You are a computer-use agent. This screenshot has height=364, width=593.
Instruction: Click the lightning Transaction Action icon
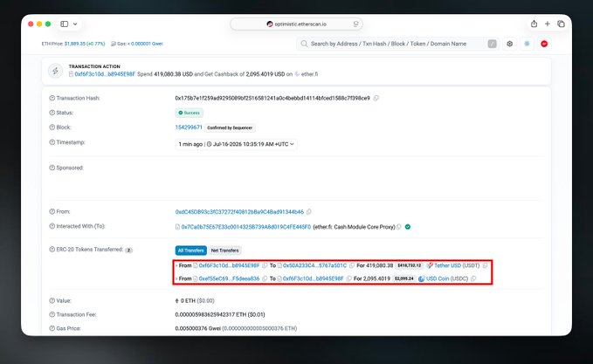[56, 71]
